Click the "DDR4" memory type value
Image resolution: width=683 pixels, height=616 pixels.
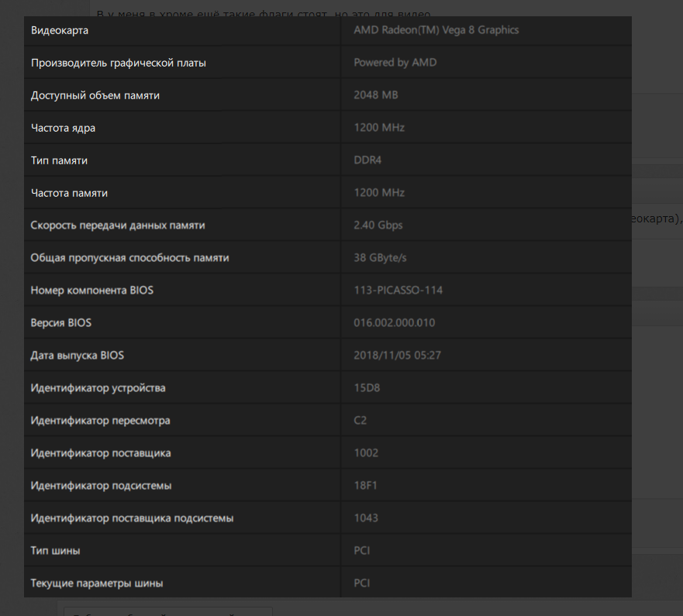[x=367, y=160]
